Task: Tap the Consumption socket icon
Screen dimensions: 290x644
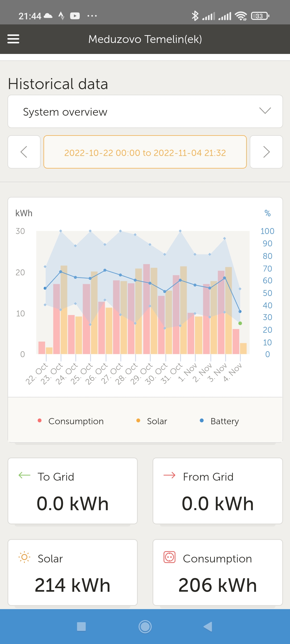Action: (169, 557)
